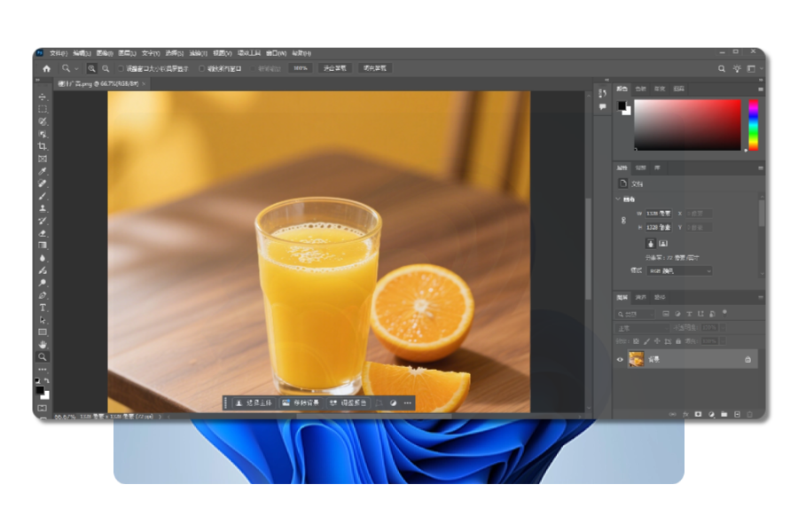Select portrait orientation in the Properties panel
Image resolution: width=798 pixels, height=532 pixels.
[x=651, y=243]
